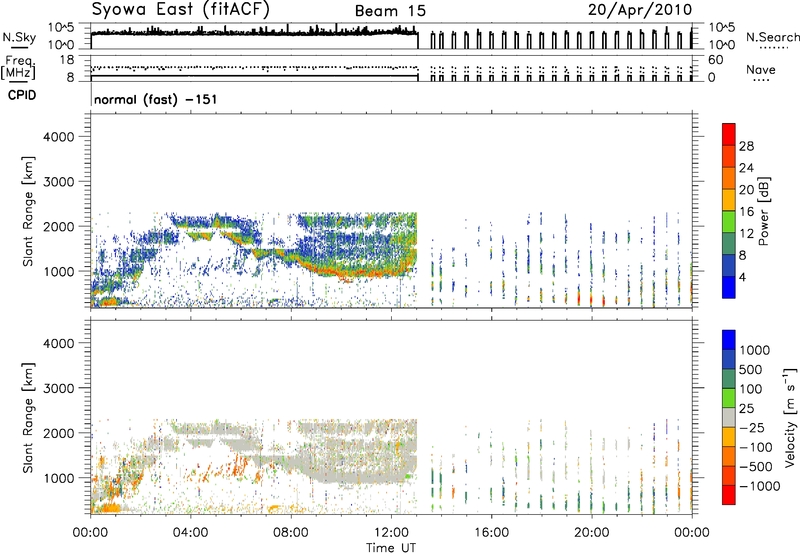The image size is (800, 554).
Task: Click 'Slant Range [km]' on the power panel
Action: point(28,211)
